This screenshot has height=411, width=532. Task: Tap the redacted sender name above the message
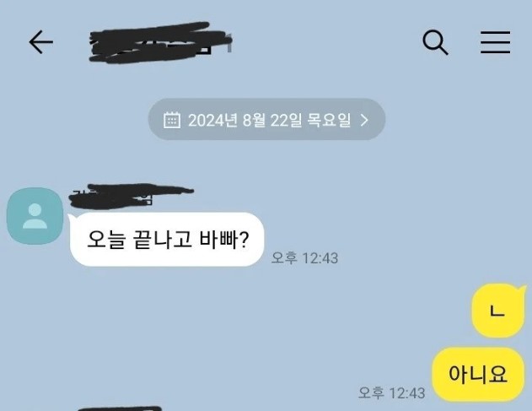pyautogui.click(x=131, y=196)
